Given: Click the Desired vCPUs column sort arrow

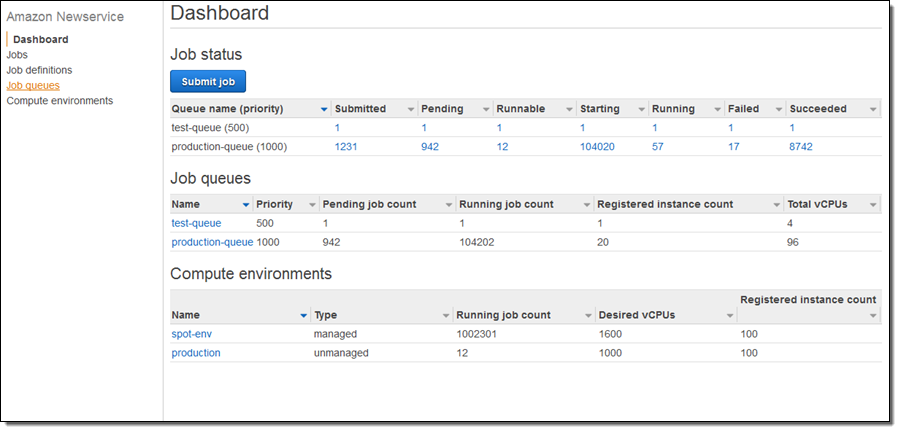Looking at the screenshot, I should coord(730,315).
